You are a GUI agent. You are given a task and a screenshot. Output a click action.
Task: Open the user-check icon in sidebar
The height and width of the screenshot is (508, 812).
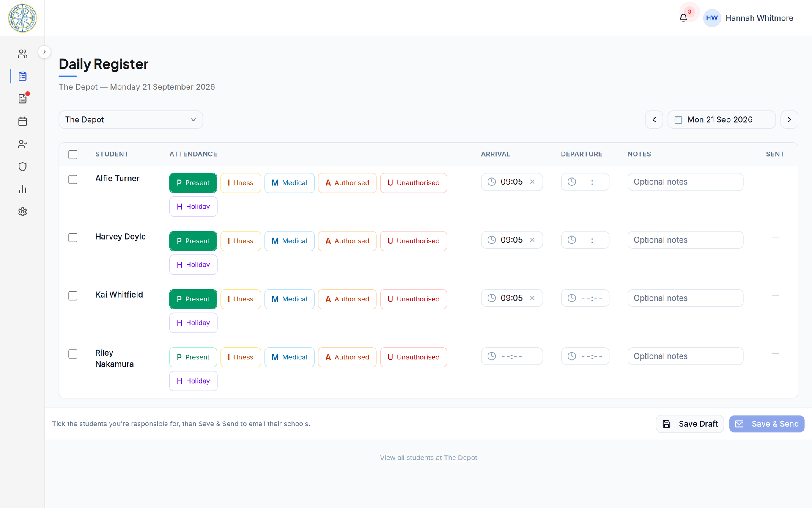coord(22,144)
